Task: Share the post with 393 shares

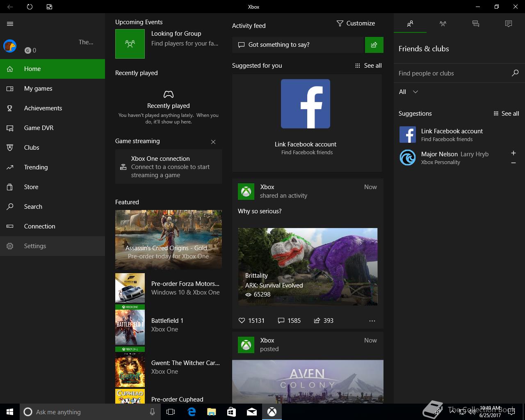Action: tap(324, 321)
